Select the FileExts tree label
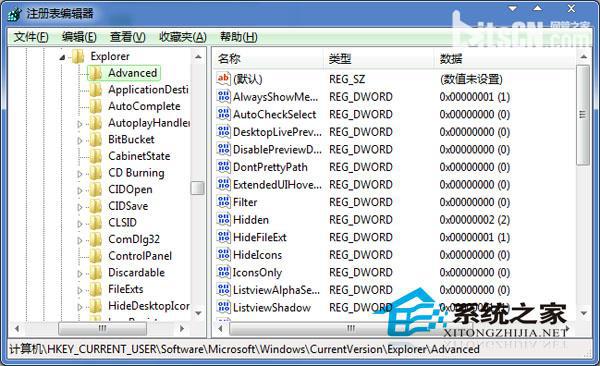 click(x=126, y=289)
